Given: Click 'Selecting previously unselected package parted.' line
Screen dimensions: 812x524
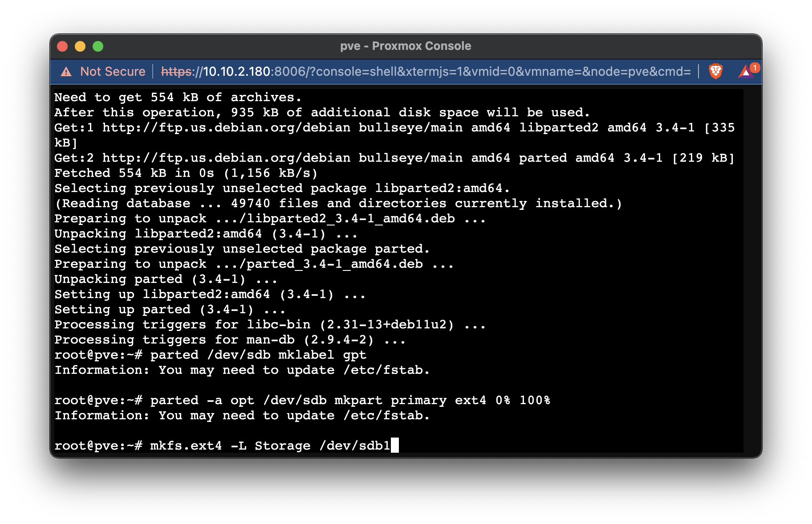Looking at the screenshot, I should [x=242, y=249].
